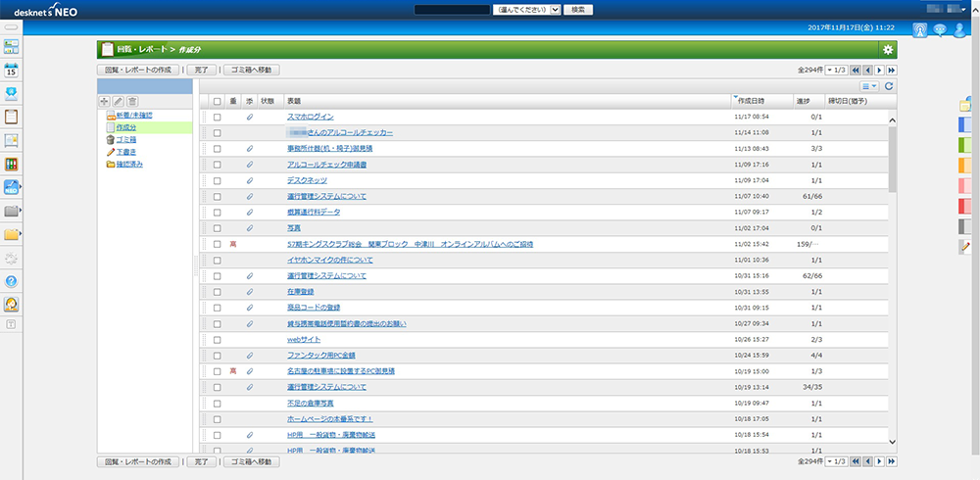
Task: Open the 選んでください dropdown in top bar
Action: pyautogui.click(x=527, y=9)
